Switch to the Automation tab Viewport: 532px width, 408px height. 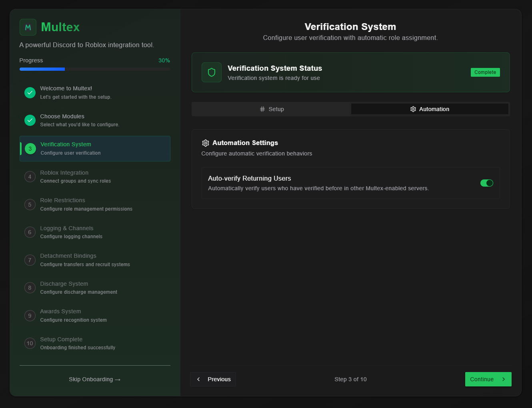coord(430,109)
